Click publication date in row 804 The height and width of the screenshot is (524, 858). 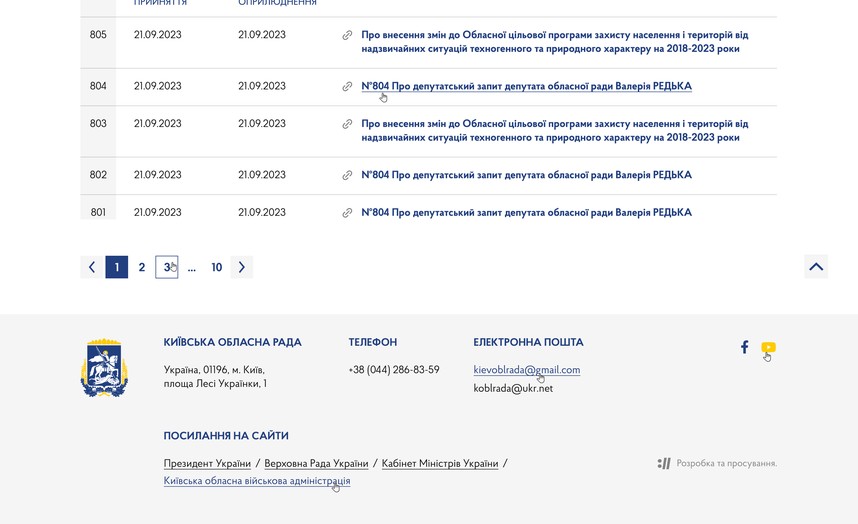[x=262, y=86]
